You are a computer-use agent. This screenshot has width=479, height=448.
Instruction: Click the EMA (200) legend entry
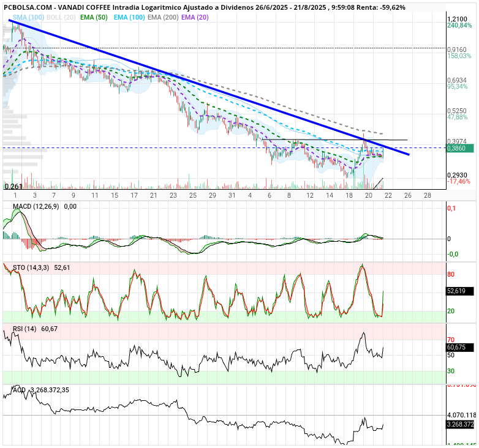[x=163, y=17]
